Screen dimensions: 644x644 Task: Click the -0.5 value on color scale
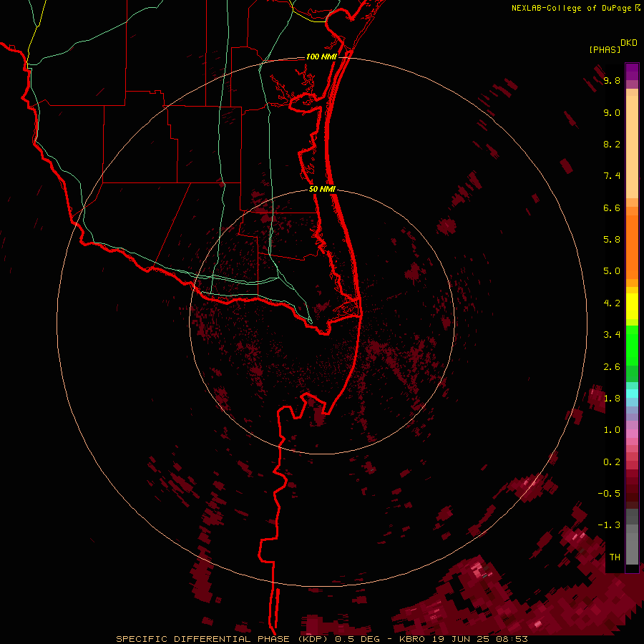click(609, 494)
